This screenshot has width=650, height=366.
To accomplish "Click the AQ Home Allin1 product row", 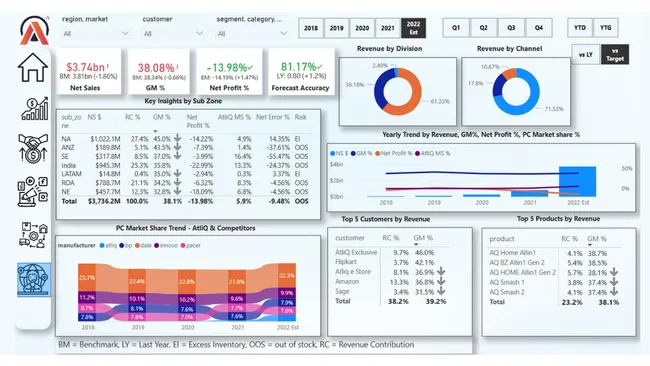I will coord(554,253).
